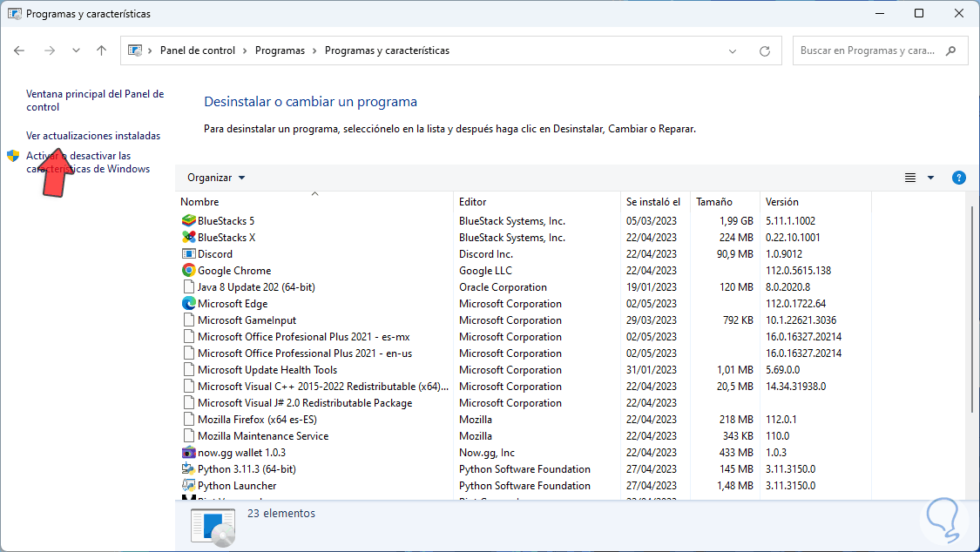Select the Discord icon in the list
This screenshot has width=980, height=552.
point(188,254)
